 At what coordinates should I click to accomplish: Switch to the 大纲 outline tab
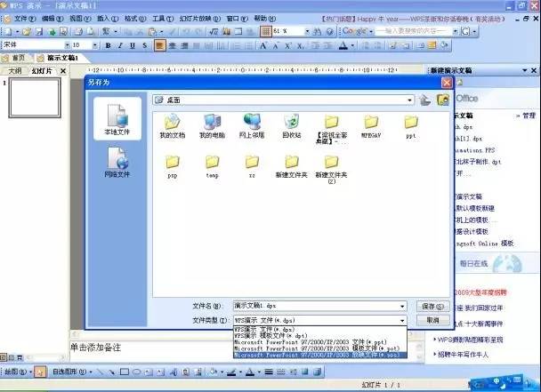(x=15, y=71)
